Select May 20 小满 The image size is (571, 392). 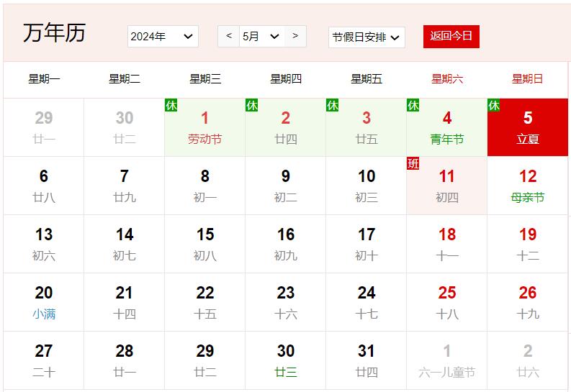coord(44,302)
